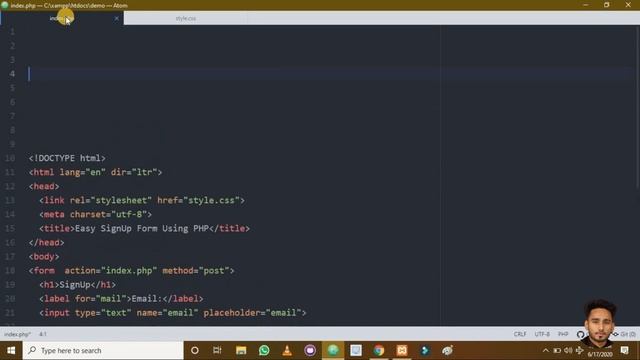Click lang="en" in the html tag
Viewport: 640px width, 360px height.
point(82,172)
